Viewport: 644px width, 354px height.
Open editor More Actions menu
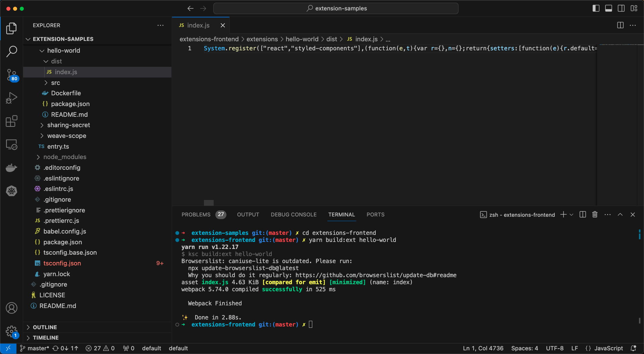click(x=633, y=25)
